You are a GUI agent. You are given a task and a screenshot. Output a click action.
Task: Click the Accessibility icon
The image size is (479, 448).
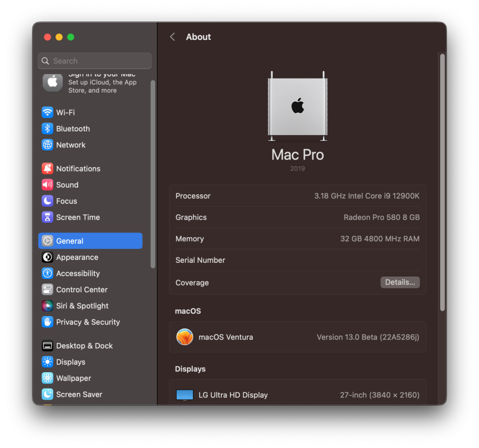click(x=47, y=274)
